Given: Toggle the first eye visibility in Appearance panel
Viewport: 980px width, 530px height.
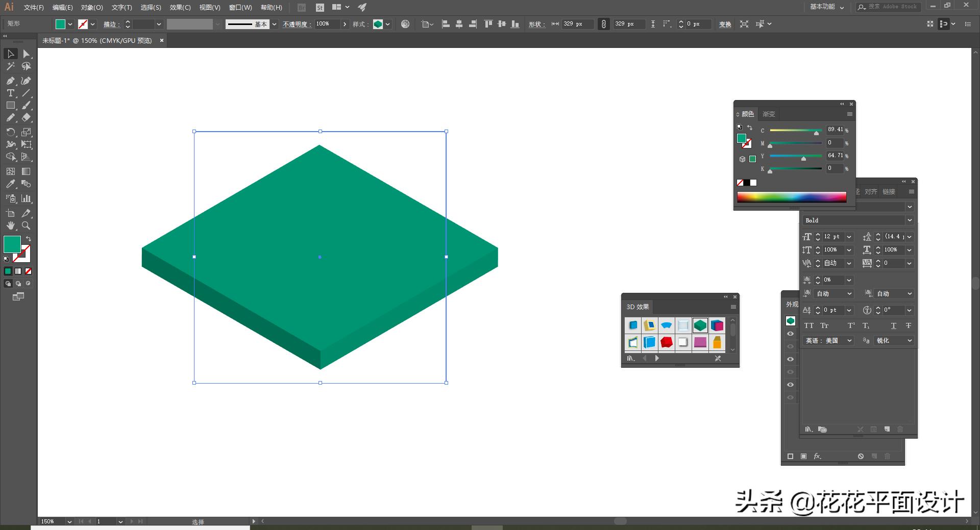Looking at the screenshot, I should (x=790, y=334).
